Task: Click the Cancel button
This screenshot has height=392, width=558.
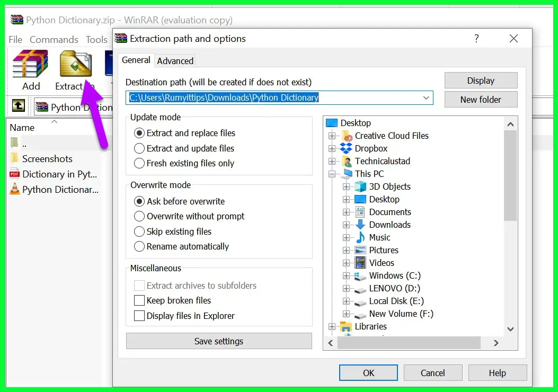Action: (433, 373)
